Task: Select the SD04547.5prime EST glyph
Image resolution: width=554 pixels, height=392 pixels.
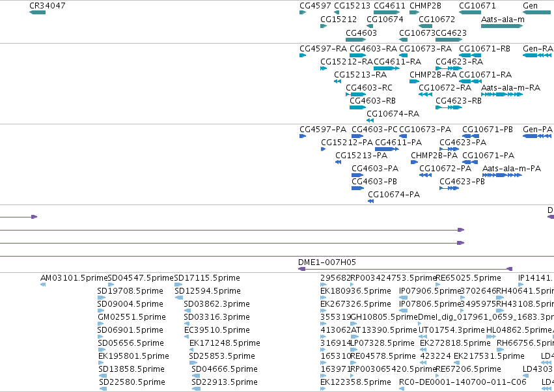Action: coord(111,285)
